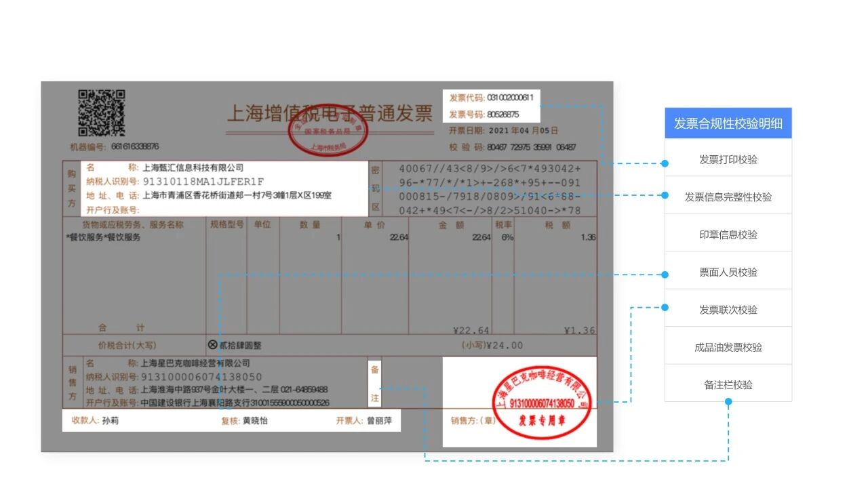This screenshot has height=488, width=868.
Task: Click blue dot beside 发票联次校验
Action: click(x=665, y=307)
